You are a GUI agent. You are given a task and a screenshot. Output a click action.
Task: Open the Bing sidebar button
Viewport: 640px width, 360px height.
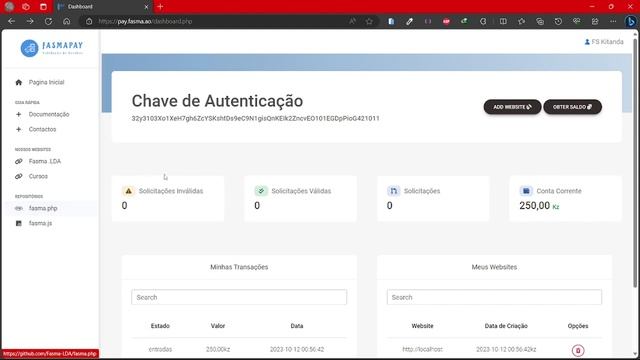(x=631, y=21)
